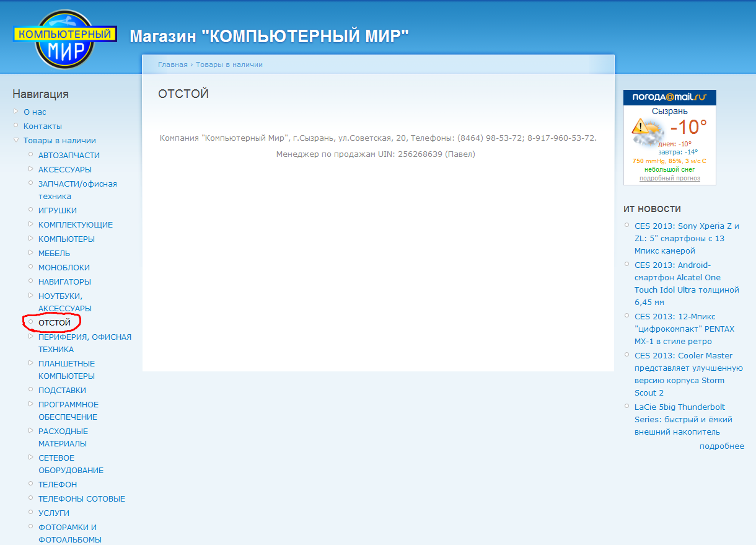This screenshot has width=756, height=545.
Task: Expand the ПРОГРАММНОЕ ОБЕСПЕЧЕНИЕ arrow
Action: [x=31, y=404]
